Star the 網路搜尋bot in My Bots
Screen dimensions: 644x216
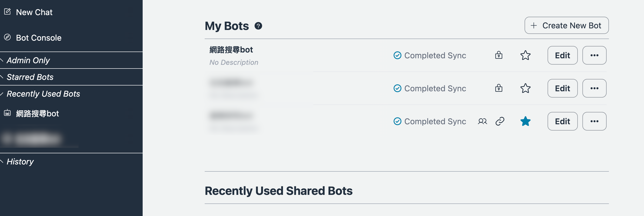point(525,55)
